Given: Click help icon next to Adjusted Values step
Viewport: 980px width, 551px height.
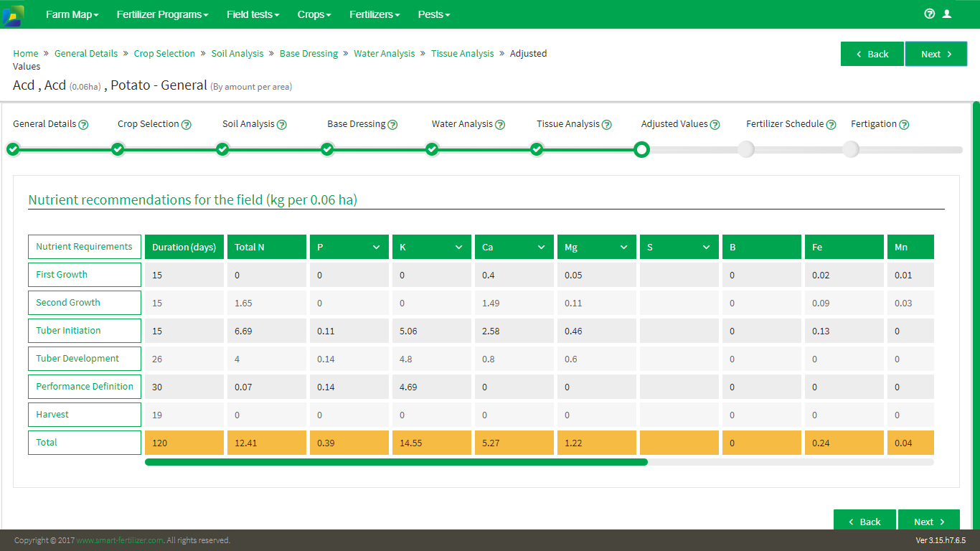Looking at the screenshot, I should [715, 125].
